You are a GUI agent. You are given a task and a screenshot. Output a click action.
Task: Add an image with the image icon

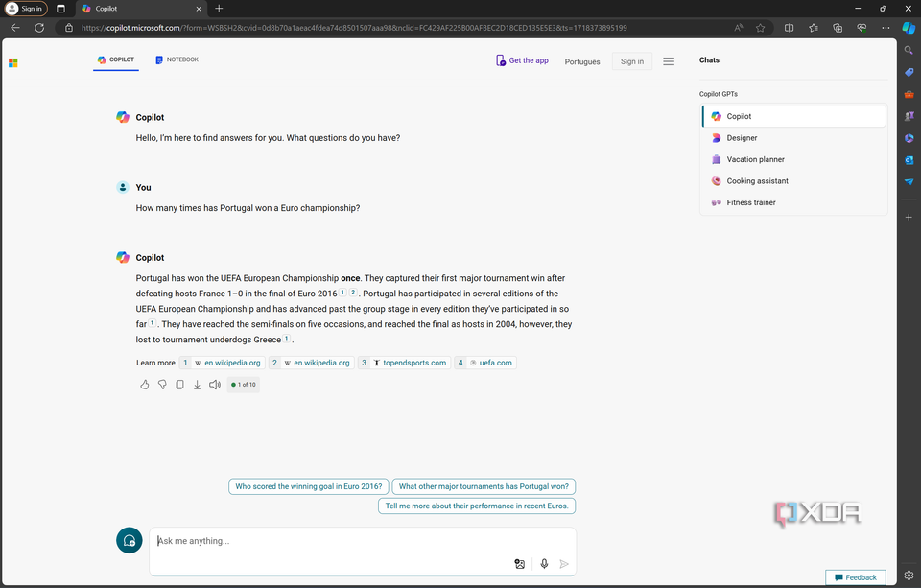click(519, 564)
